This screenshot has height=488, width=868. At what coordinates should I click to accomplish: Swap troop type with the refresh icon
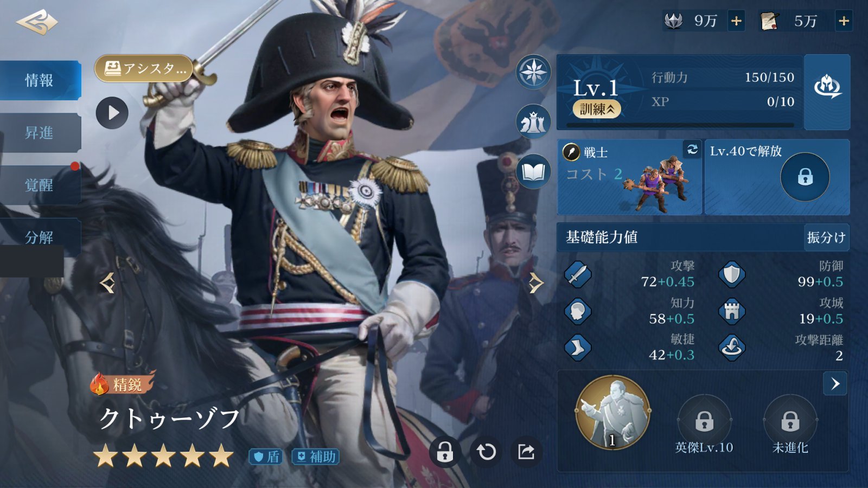click(x=692, y=149)
